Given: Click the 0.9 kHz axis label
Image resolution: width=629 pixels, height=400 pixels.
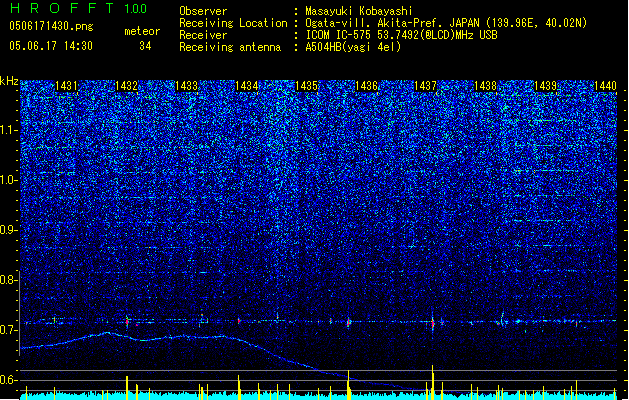Looking at the screenshot, I should (8, 230).
